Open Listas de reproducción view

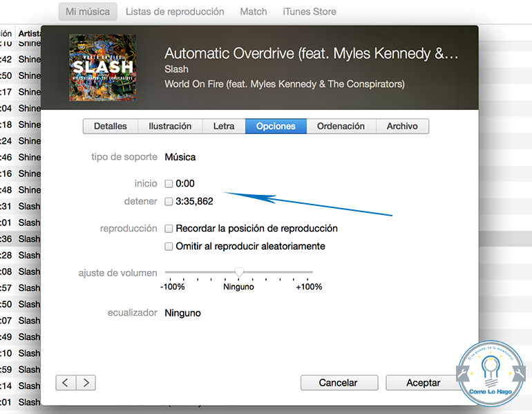pos(175,12)
